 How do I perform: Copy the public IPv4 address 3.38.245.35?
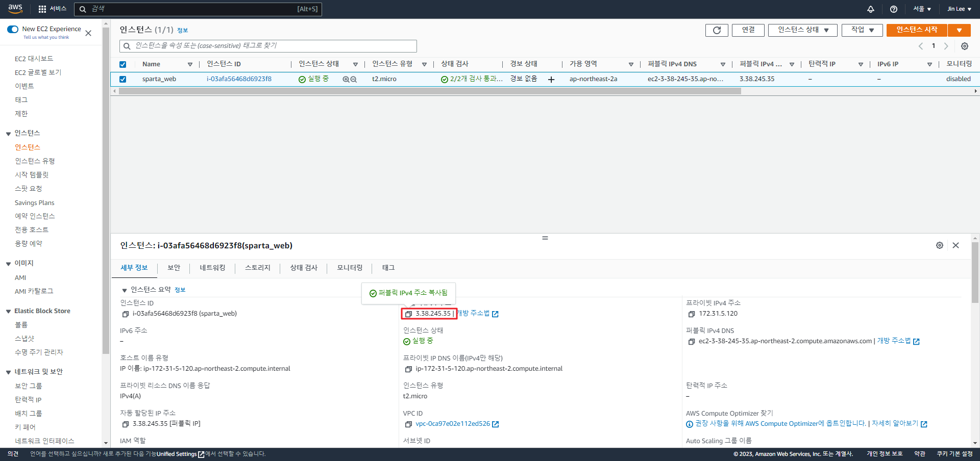click(408, 314)
